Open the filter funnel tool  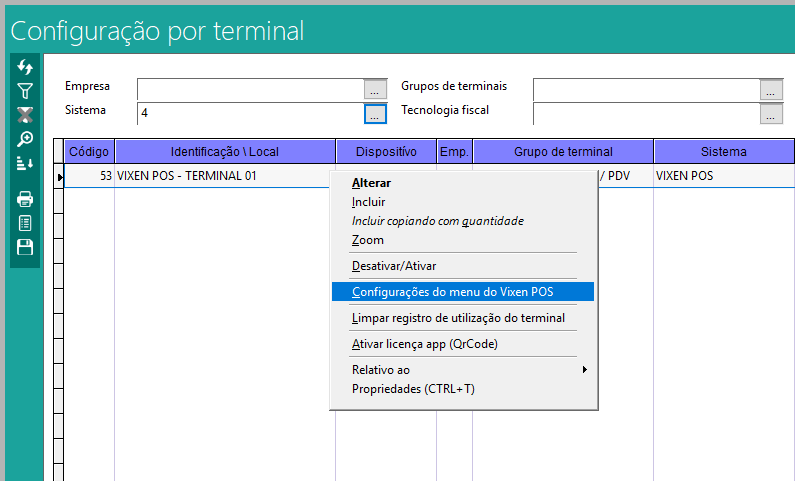click(26, 91)
